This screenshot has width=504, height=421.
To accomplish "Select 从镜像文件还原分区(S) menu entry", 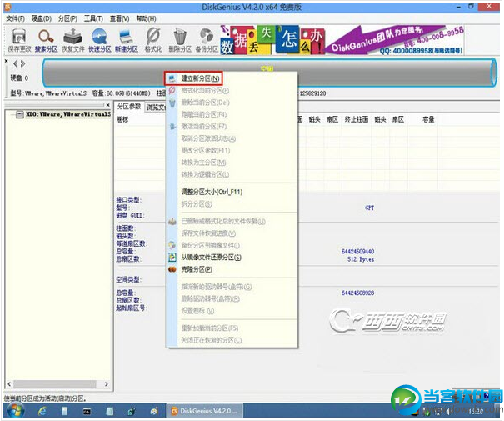I will coord(211,258).
